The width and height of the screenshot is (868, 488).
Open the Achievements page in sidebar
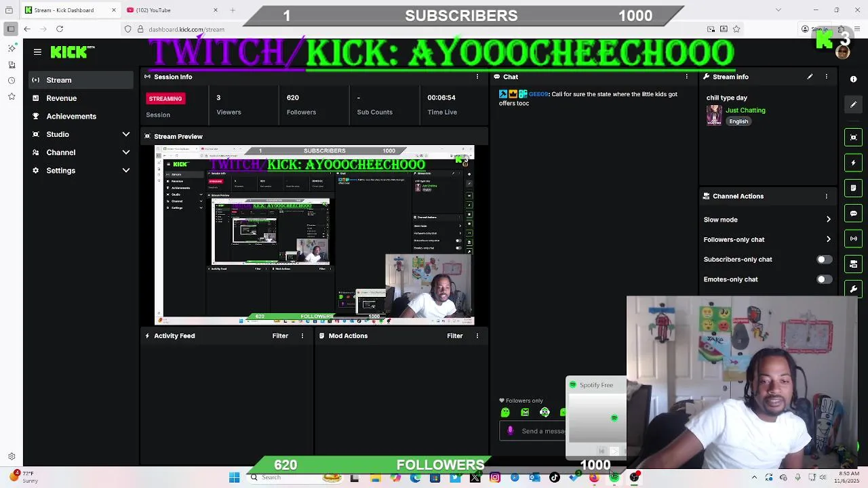pyautogui.click(x=81, y=117)
